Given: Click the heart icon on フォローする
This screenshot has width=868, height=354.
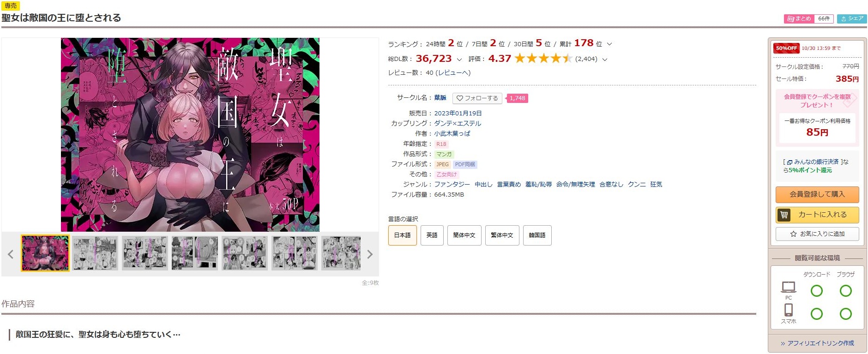Looking at the screenshot, I should (459, 98).
